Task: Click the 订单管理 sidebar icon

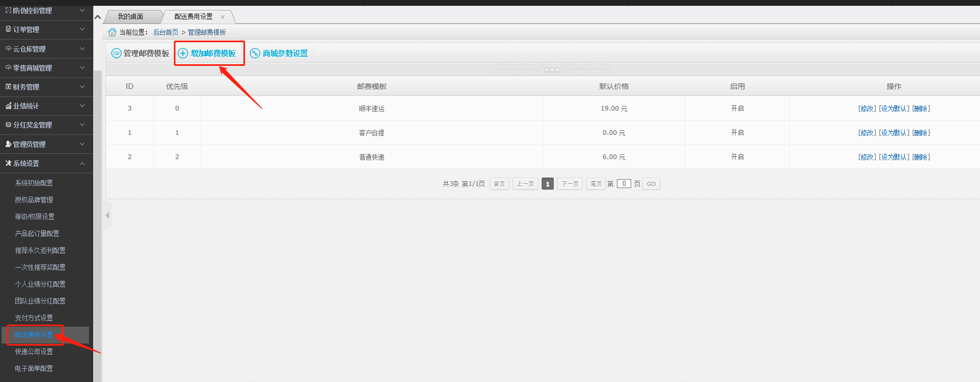Action: pos(8,30)
